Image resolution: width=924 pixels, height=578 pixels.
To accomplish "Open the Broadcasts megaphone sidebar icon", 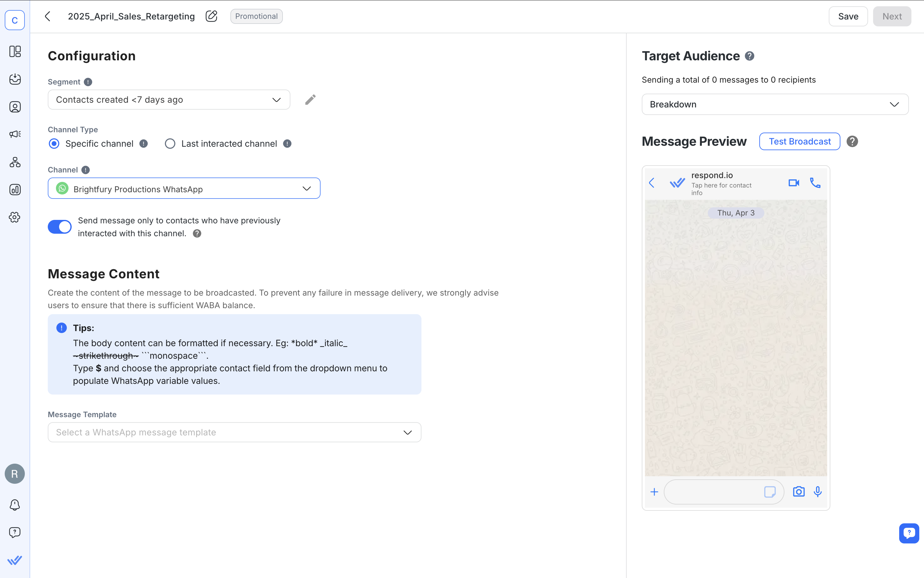I will tap(15, 134).
